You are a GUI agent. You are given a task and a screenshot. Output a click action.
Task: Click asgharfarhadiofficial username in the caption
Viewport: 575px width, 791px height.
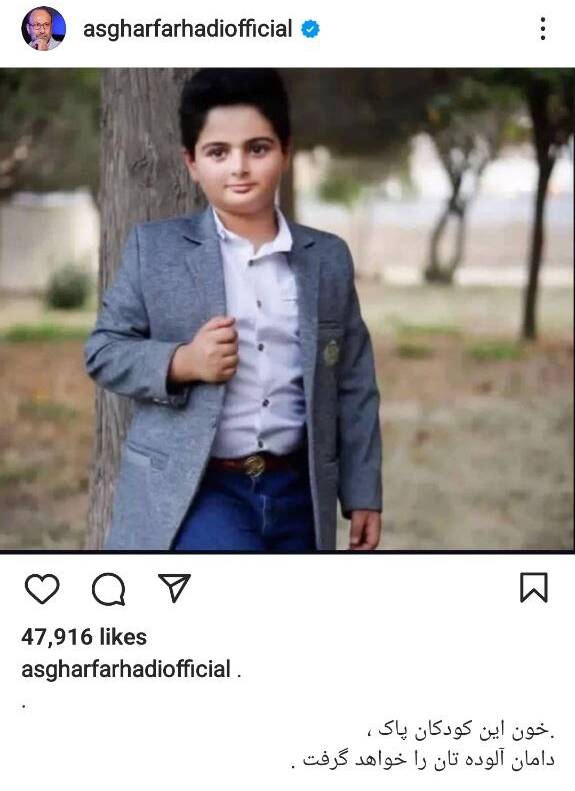(126, 669)
